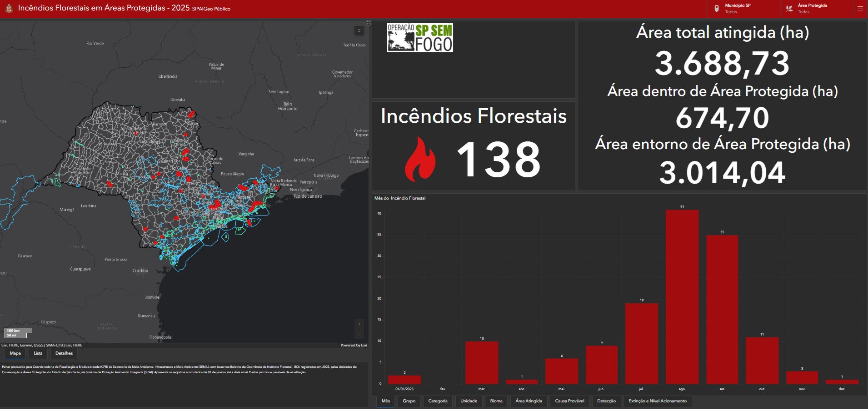Switch to the Detalhes tab

point(64,353)
